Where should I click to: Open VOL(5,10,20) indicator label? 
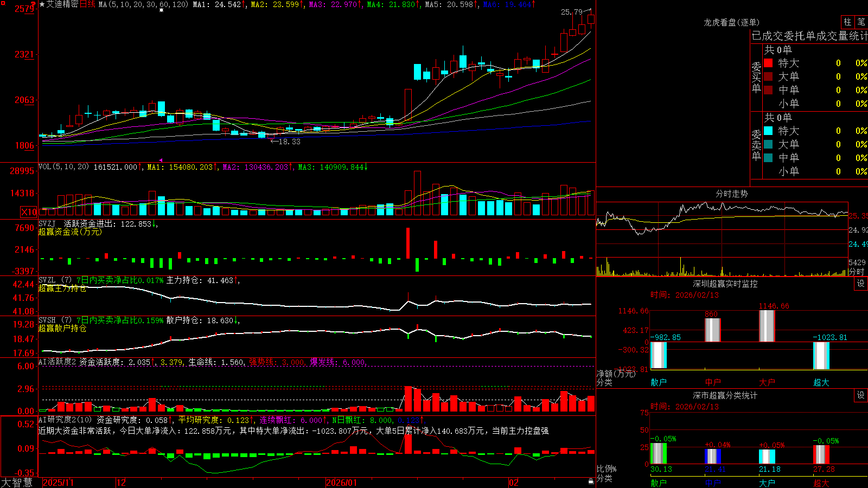click(63, 167)
